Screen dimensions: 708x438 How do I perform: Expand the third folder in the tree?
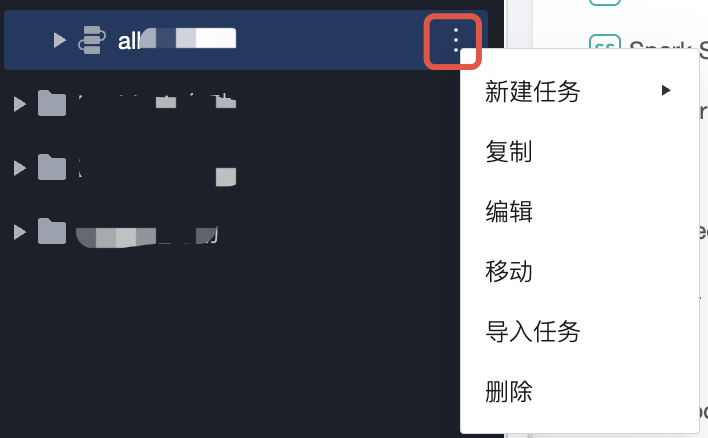(x=20, y=232)
